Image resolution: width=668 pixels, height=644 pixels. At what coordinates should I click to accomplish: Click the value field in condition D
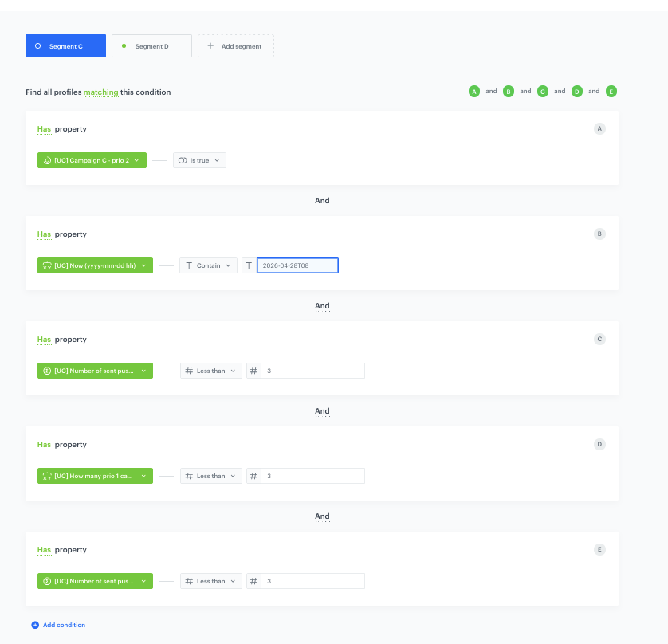point(312,476)
